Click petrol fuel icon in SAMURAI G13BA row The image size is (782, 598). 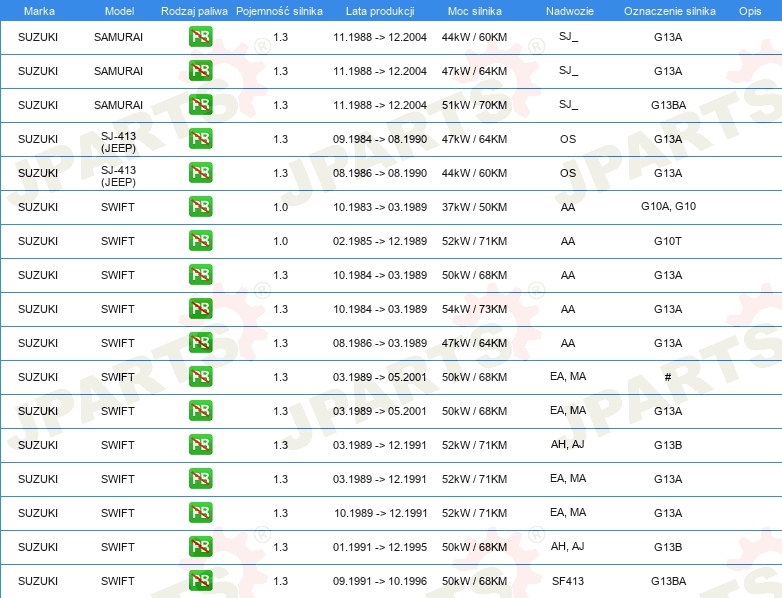point(200,105)
